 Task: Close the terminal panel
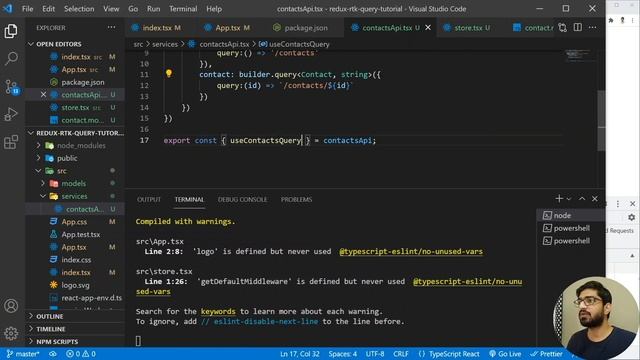coord(595,199)
